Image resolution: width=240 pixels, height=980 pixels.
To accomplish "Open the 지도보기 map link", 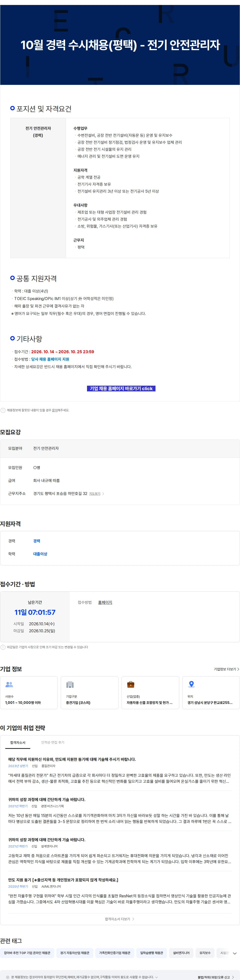I will (94, 493).
